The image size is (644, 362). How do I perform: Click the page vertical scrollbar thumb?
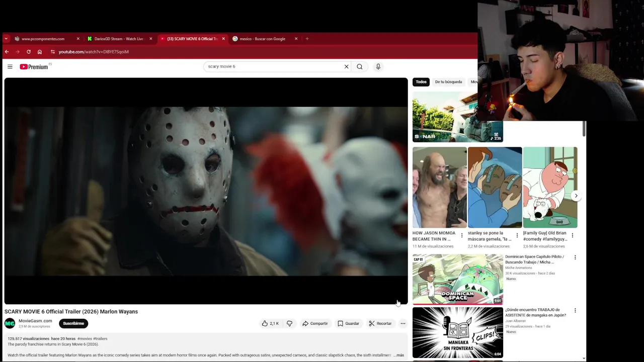[x=584, y=128]
